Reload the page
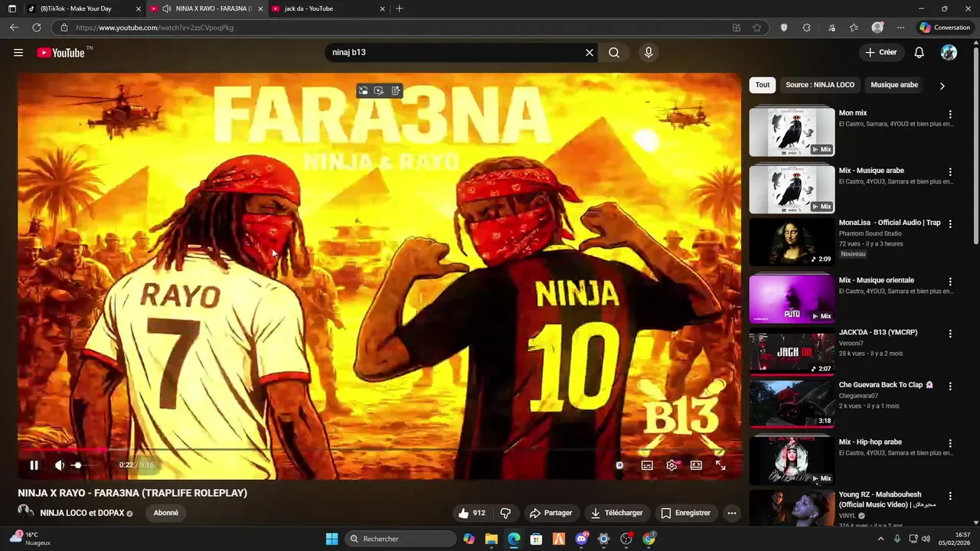This screenshot has width=980, height=551. (x=36, y=28)
